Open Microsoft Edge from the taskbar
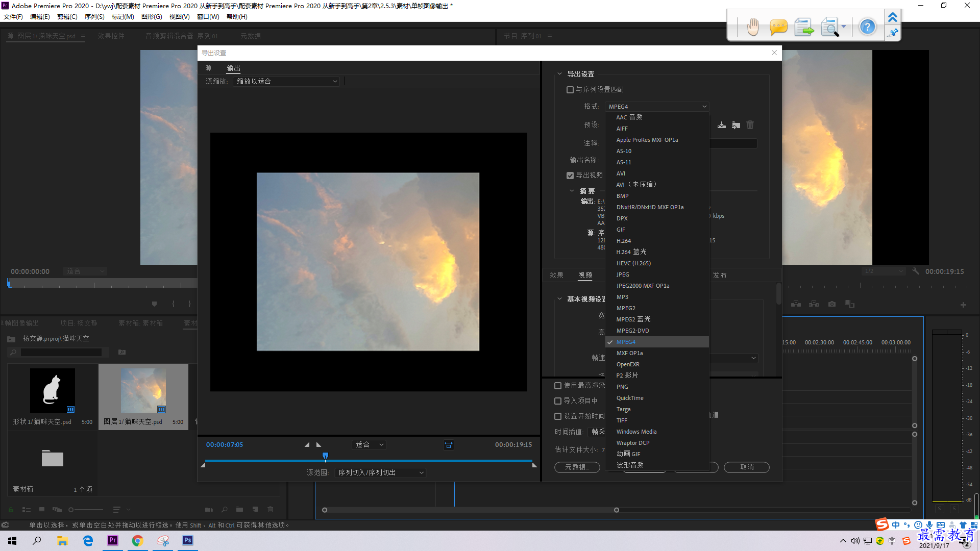Image resolution: width=980 pixels, height=551 pixels. pos(88,540)
